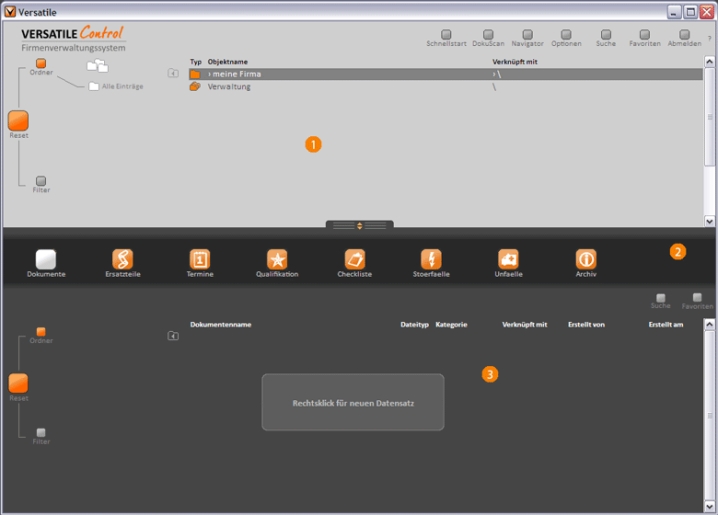Toggle the lower Ordner view

pyautogui.click(x=41, y=331)
